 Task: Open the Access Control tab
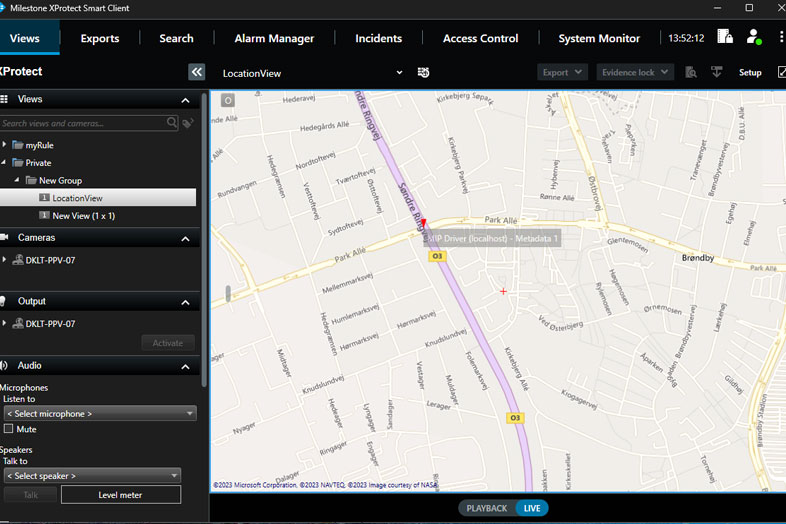[480, 39]
